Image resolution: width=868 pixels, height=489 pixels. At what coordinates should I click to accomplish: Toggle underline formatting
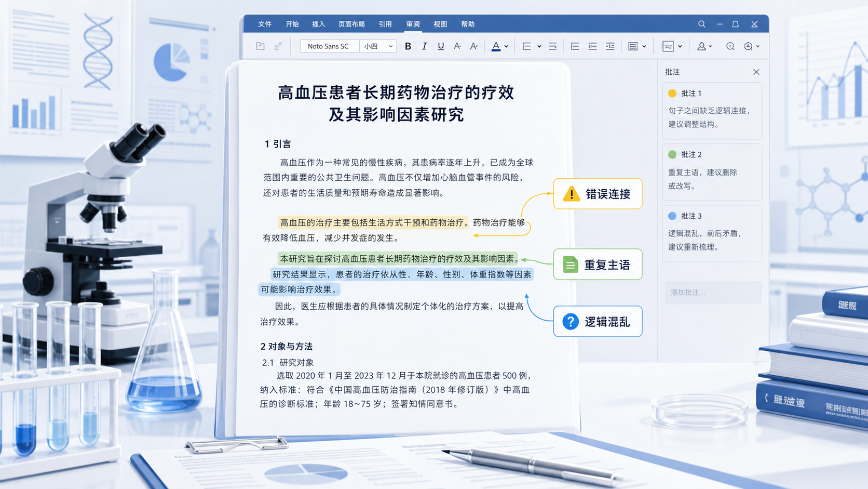pyautogui.click(x=441, y=46)
